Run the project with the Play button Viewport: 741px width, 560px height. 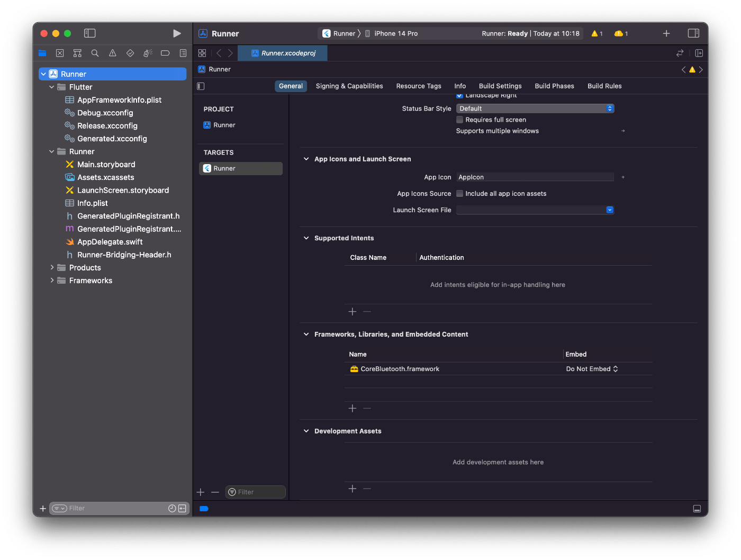(x=177, y=33)
